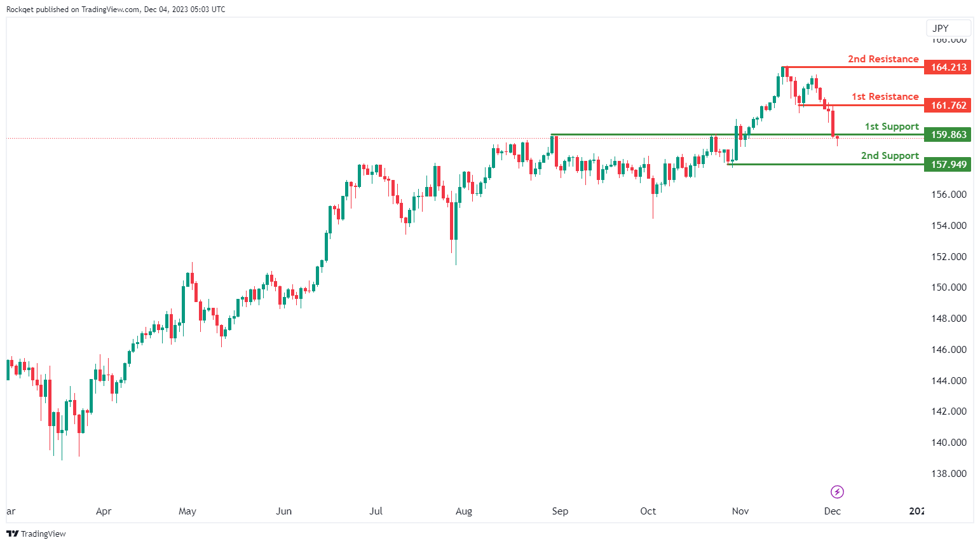The width and height of the screenshot is (980, 545).
Task: Click the Nov label on time axis
Action: pos(740,511)
